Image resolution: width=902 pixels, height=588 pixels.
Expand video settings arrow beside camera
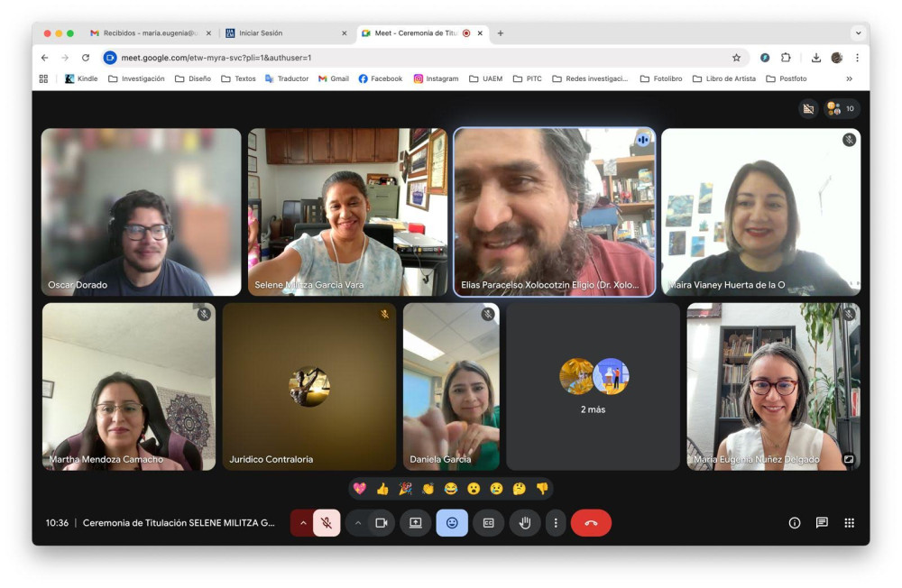point(358,523)
